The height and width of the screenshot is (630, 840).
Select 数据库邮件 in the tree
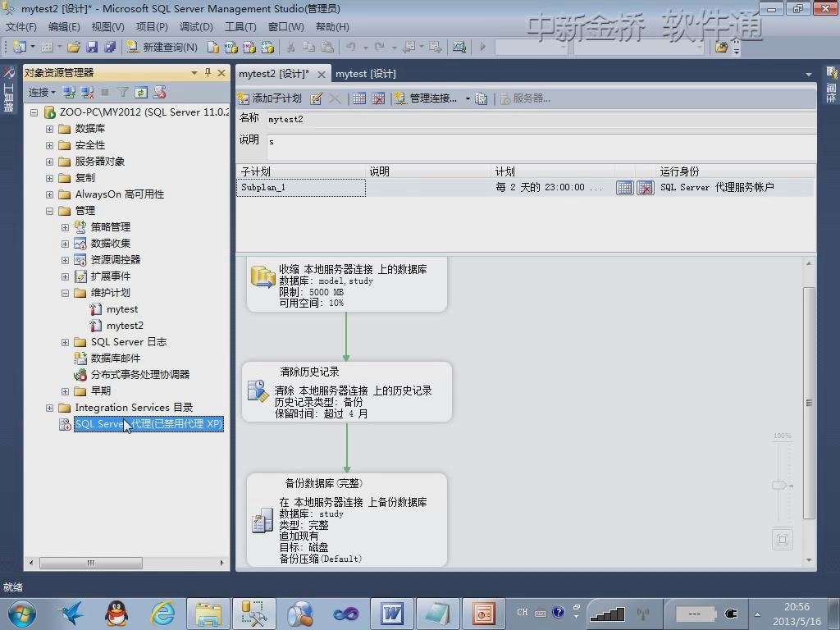(x=115, y=358)
